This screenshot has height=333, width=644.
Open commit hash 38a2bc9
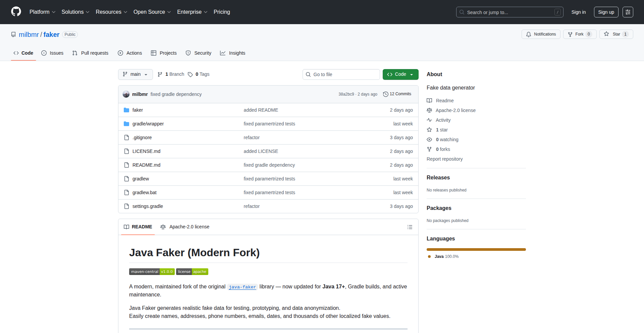coord(346,94)
